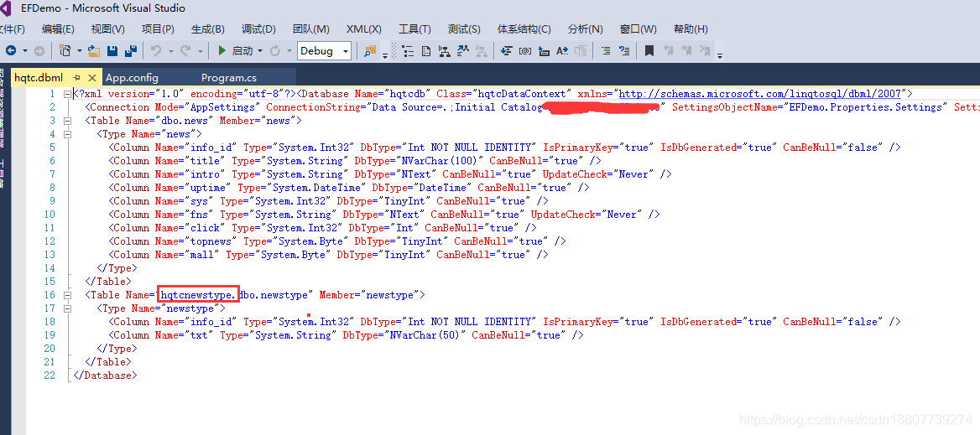This screenshot has width=980, height=435.
Task: Open toolbar overflow options after bookmark icons
Action: (x=720, y=55)
